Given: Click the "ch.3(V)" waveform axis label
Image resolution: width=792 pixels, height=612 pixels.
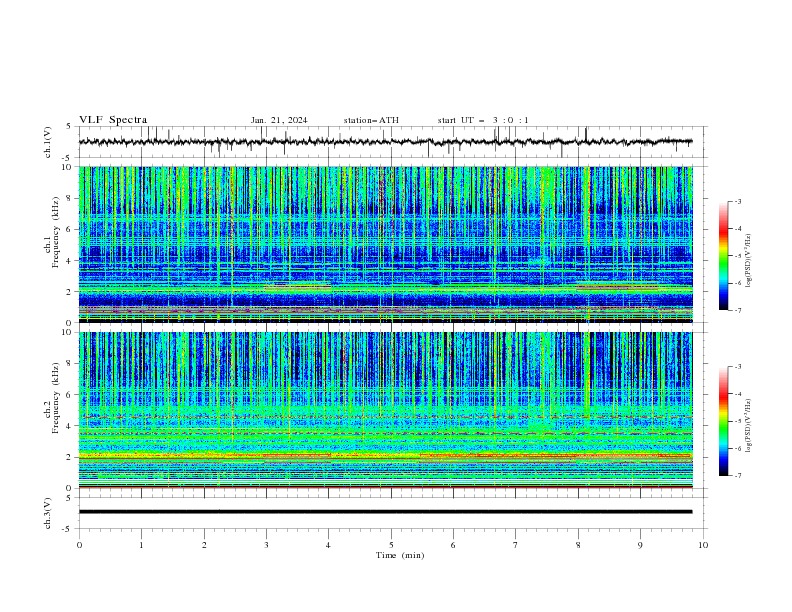Looking at the screenshot, I should pyautogui.click(x=47, y=513).
